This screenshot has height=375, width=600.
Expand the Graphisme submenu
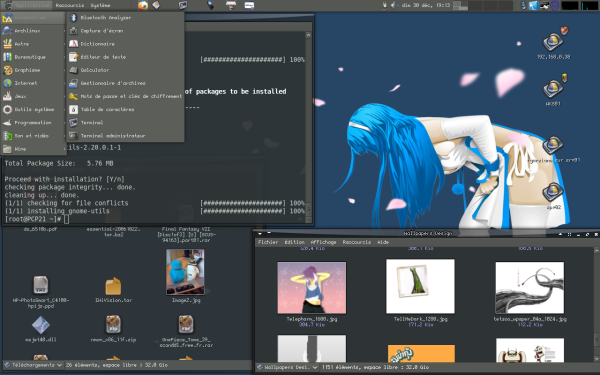33,70
